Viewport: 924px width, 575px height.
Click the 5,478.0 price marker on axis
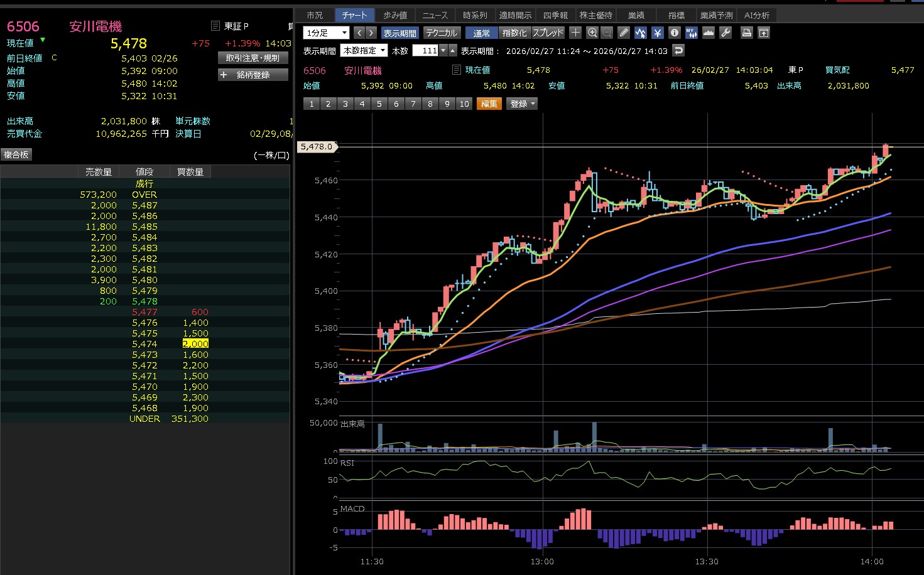(317, 146)
